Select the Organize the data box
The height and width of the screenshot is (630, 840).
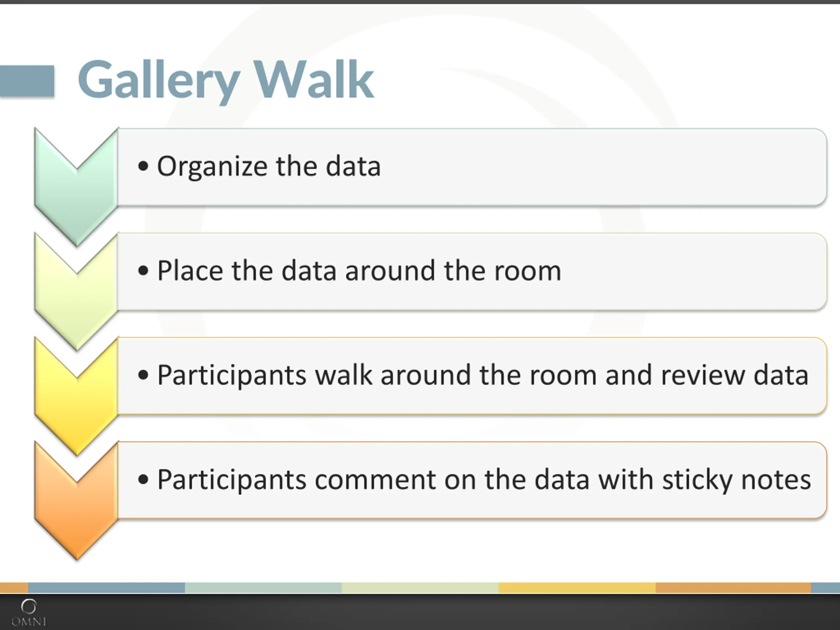click(x=472, y=167)
